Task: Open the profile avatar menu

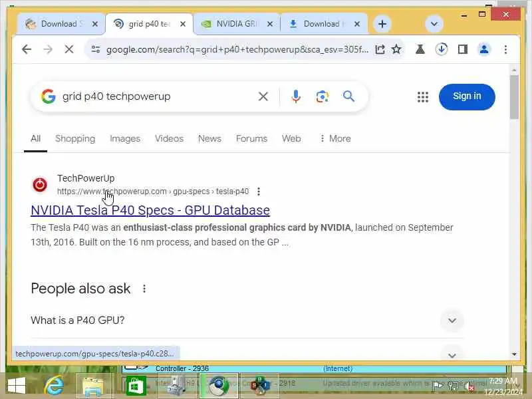Action: [x=484, y=49]
